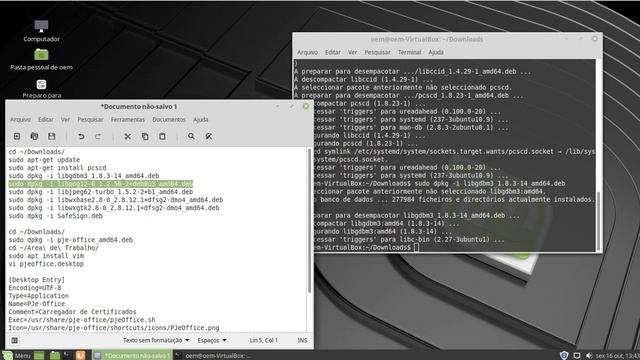This screenshot has width=640, height=360.
Task: Launch the terminal from the taskbar launcher
Action: point(67,356)
